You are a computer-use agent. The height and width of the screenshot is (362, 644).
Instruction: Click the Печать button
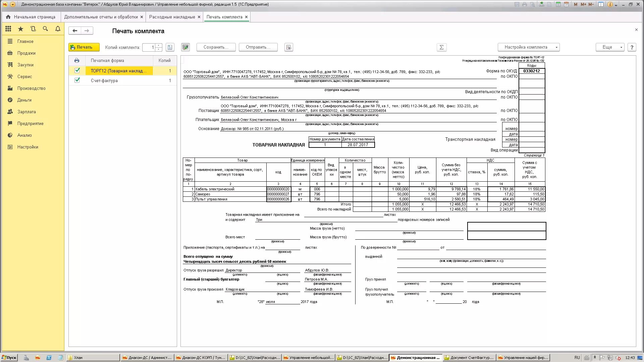click(x=84, y=47)
